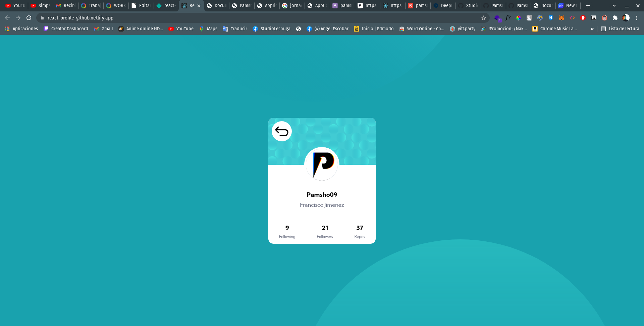Open the purple cube extension with badge 4
Screen dimensions: 644x326
tap(497, 18)
